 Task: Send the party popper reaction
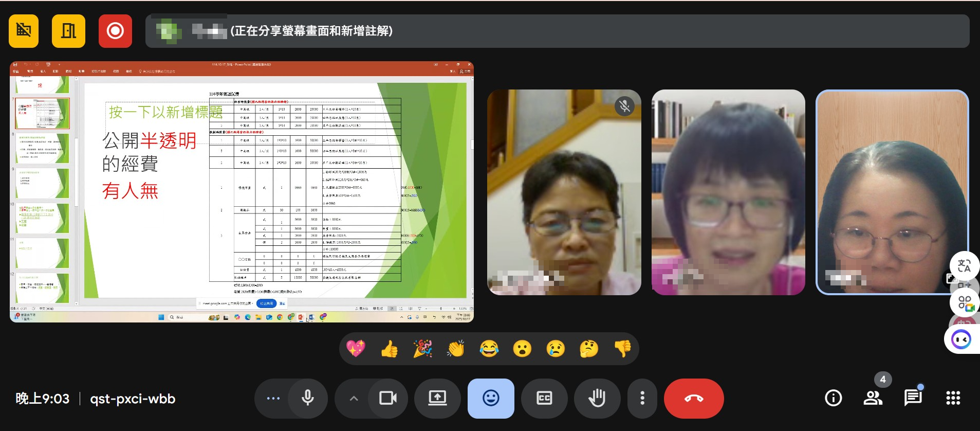click(x=422, y=349)
